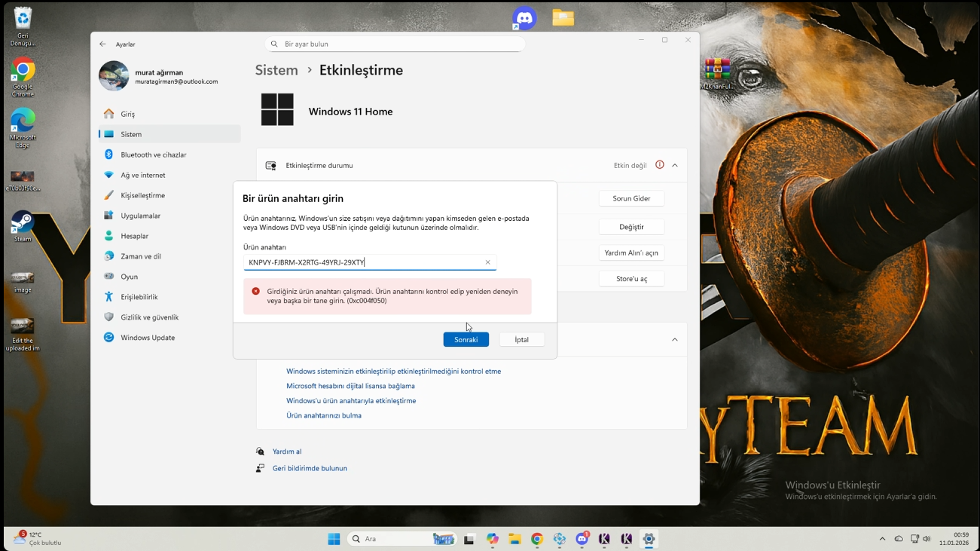The image size is (980, 551).
Task: Cancel the dialog with İptal
Action: point(522,340)
